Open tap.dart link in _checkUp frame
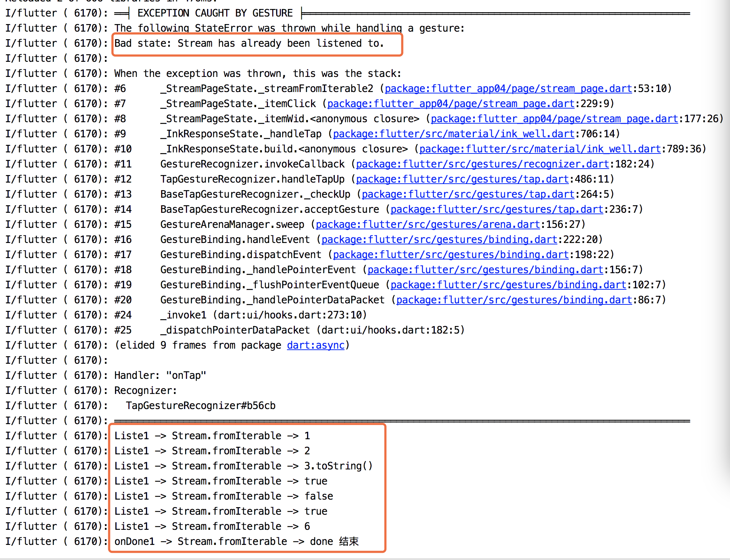Image resolution: width=730 pixels, height=560 pixels. pos(468,194)
